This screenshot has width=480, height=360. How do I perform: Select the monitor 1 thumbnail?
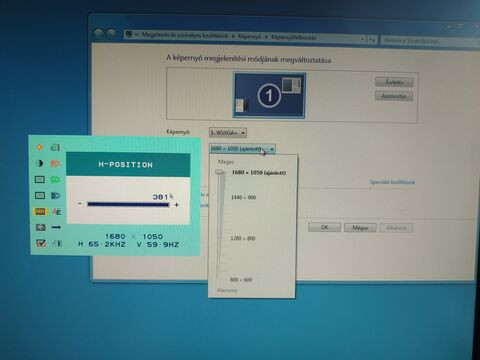[x=269, y=95]
